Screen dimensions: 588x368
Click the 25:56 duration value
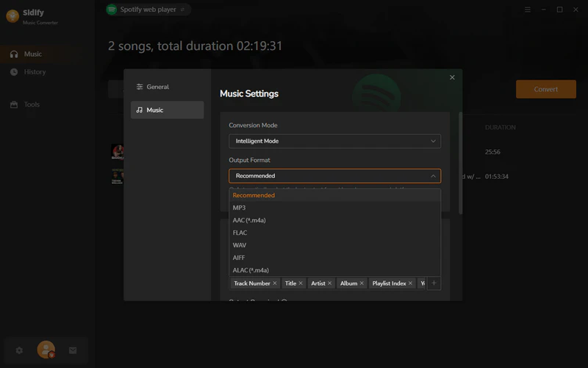point(492,152)
